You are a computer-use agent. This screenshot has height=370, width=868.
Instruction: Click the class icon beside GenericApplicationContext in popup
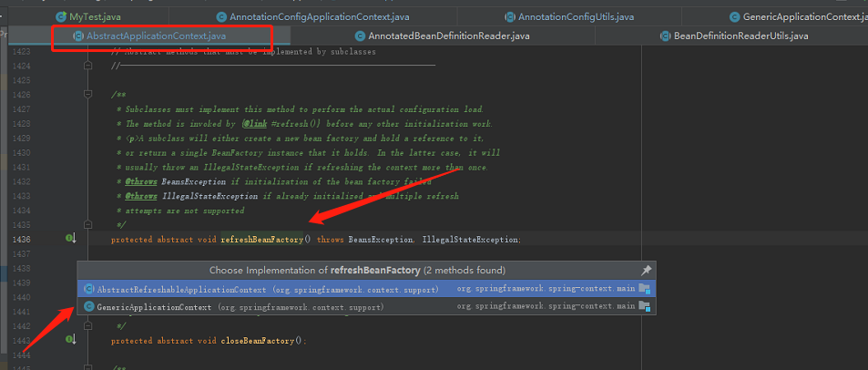[88, 306]
